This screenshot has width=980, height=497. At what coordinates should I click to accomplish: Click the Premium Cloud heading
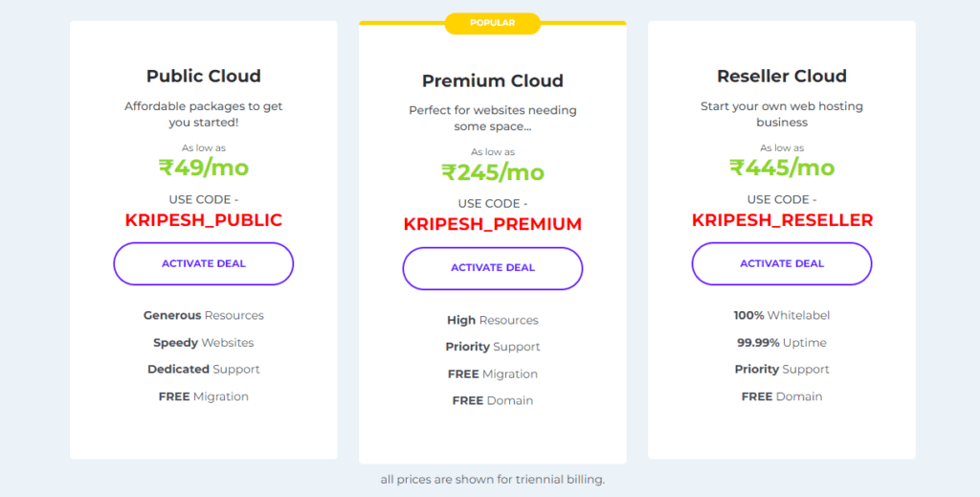tap(493, 80)
